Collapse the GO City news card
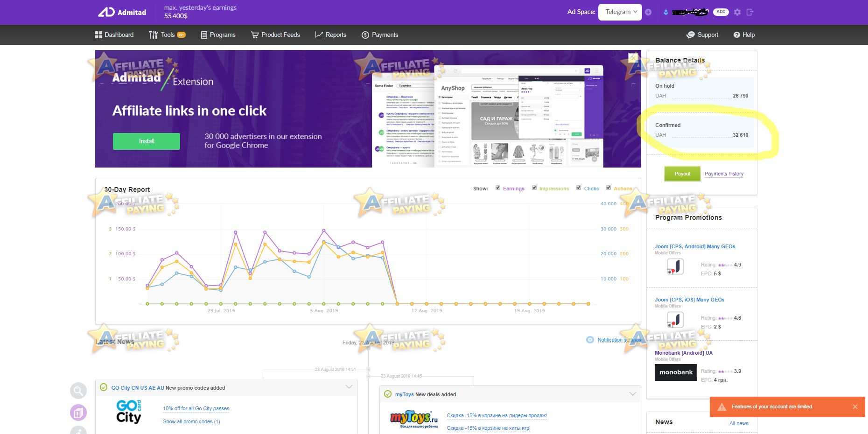Screen dimensions: 868x434 (x=349, y=387)
